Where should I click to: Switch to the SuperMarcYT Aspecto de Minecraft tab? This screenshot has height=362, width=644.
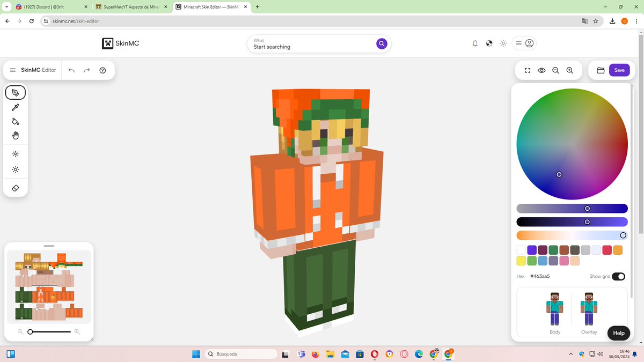point(133,7)
